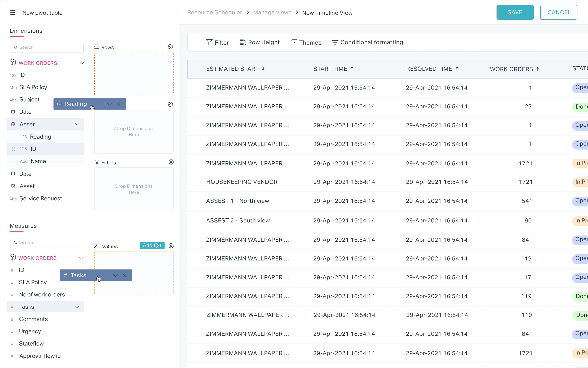588x368 pixels.
Task: Sort by Work Orders column arrow
Action: point(538,69)
